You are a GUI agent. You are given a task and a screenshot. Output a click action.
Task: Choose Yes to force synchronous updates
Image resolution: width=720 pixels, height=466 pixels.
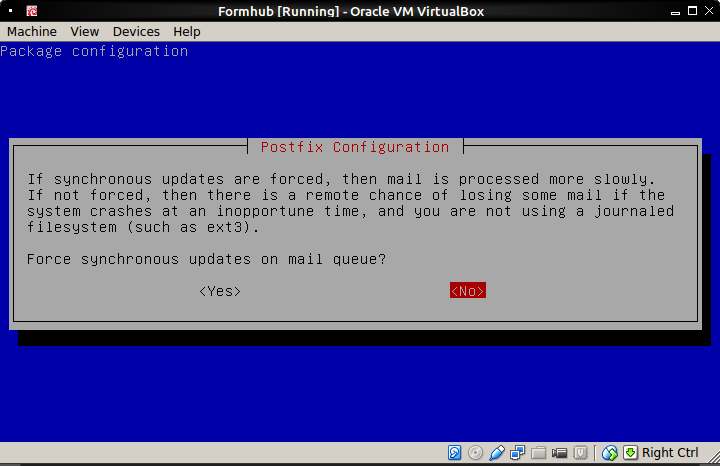click(x=220, y=291)
